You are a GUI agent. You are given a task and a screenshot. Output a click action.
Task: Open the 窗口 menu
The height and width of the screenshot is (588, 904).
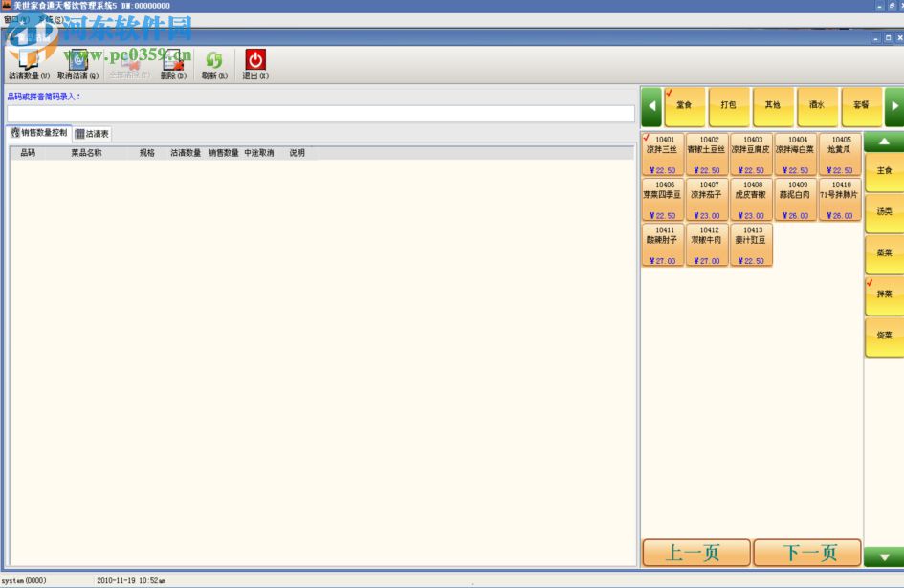pos(15,19)
